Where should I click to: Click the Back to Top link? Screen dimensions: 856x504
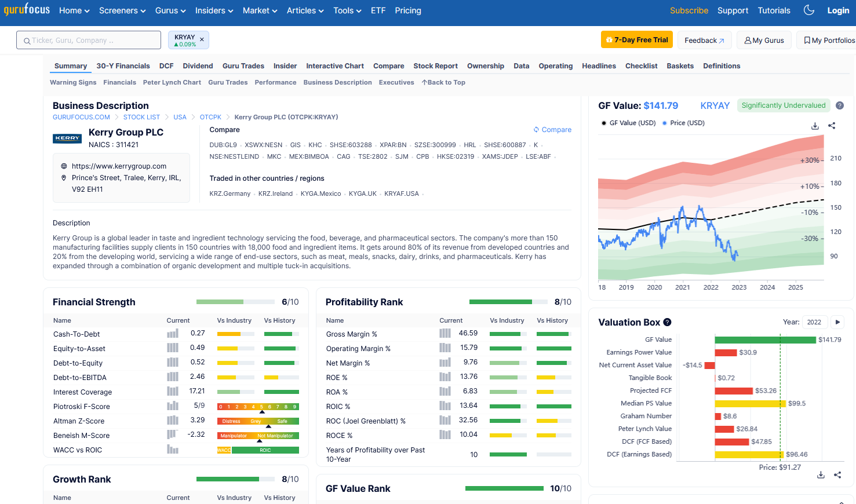pyautogui.click(x=443, y=82)
